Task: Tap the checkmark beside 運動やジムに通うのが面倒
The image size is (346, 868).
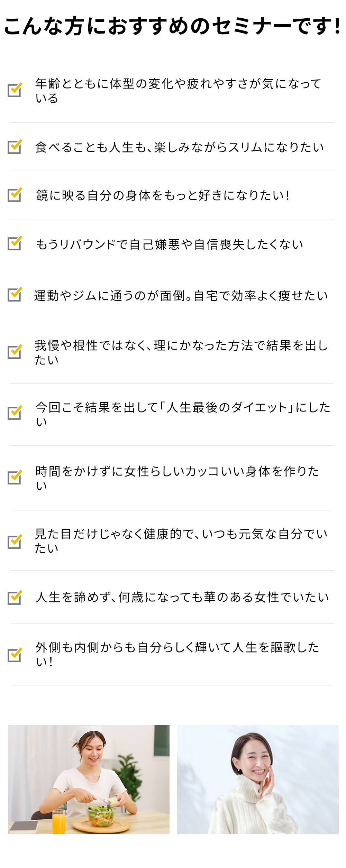Action: (x=15, y=294)
